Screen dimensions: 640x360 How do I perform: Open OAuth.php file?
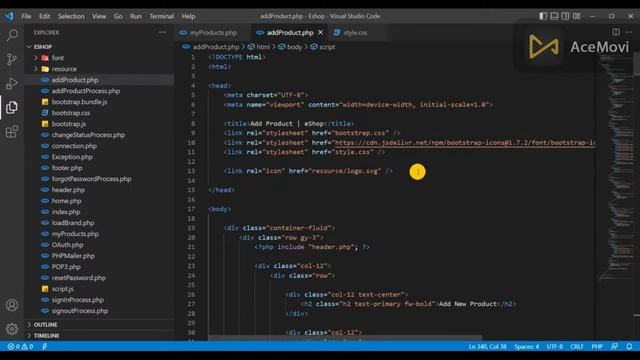[67, 245]
